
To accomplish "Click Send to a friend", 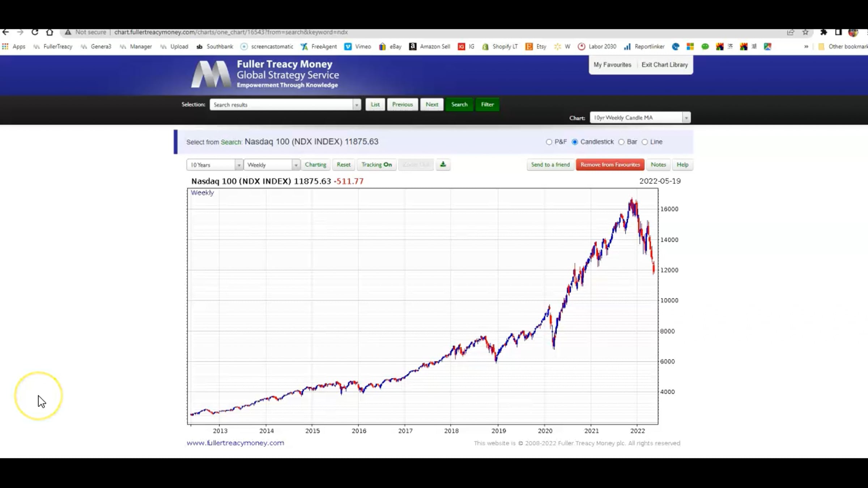I will pyautogui.click(x=550, y=165).
